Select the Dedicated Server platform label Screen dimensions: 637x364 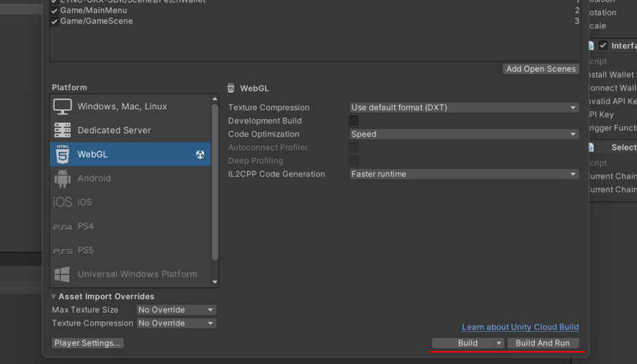[114, 131]
